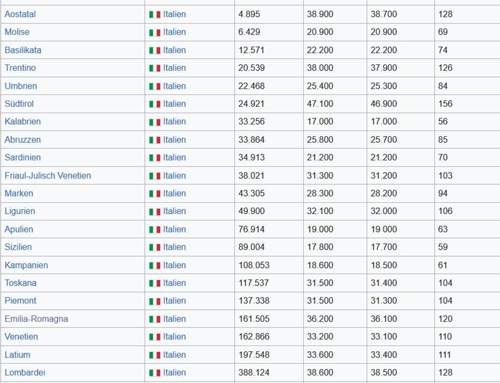Click the Italian flag icon in Sardinien row
This screenshot has width=500, height=383.
coord(155,158)
